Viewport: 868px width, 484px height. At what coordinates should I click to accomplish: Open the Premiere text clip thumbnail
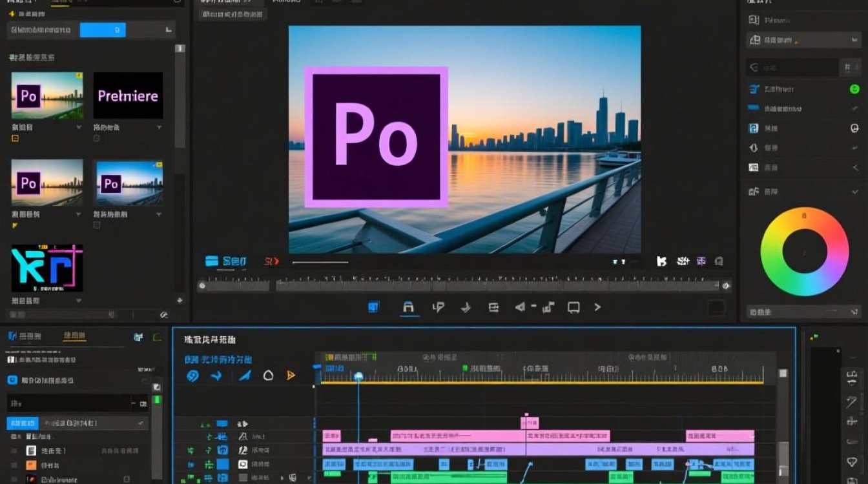[x=128, y=96]
